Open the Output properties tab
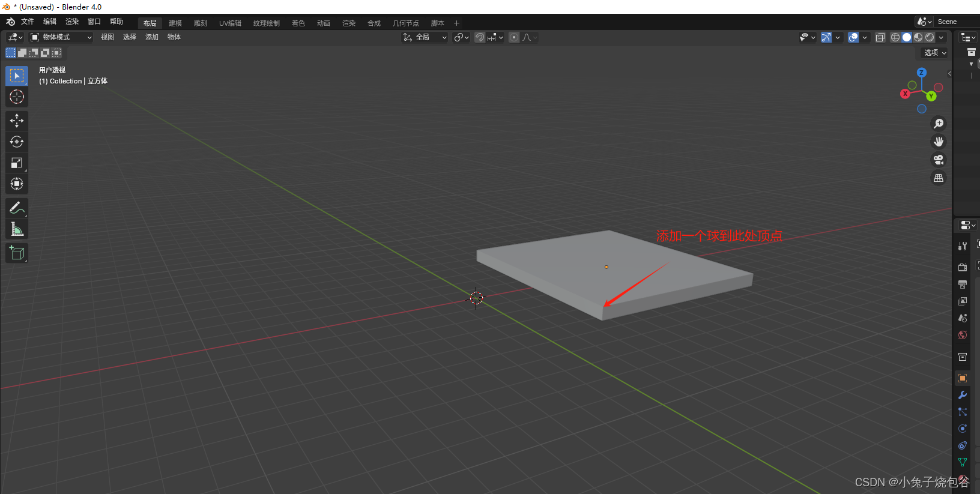980x494 pixels. [x=963, y=285]
